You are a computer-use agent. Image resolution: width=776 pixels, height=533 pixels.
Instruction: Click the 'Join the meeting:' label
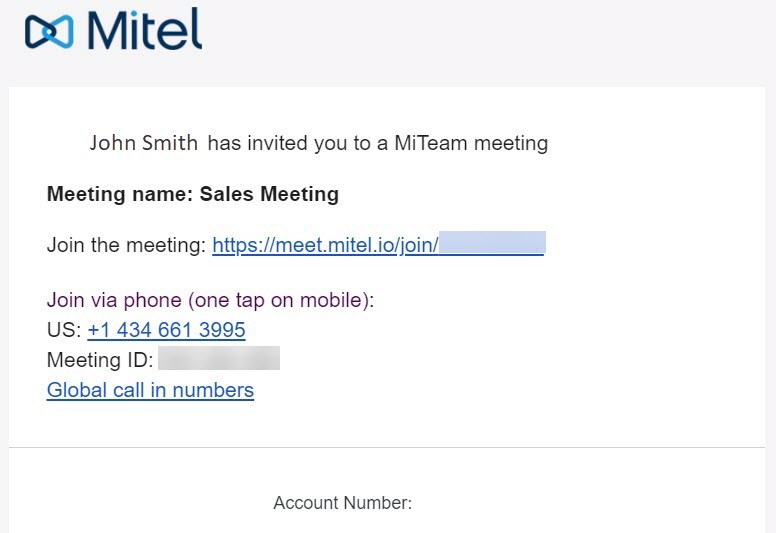click(126, 245)
